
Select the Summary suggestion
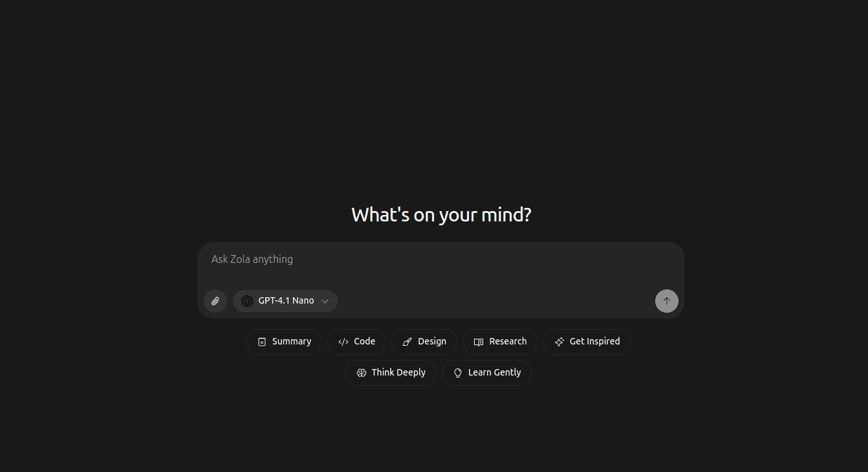click(x=284, y=342)
